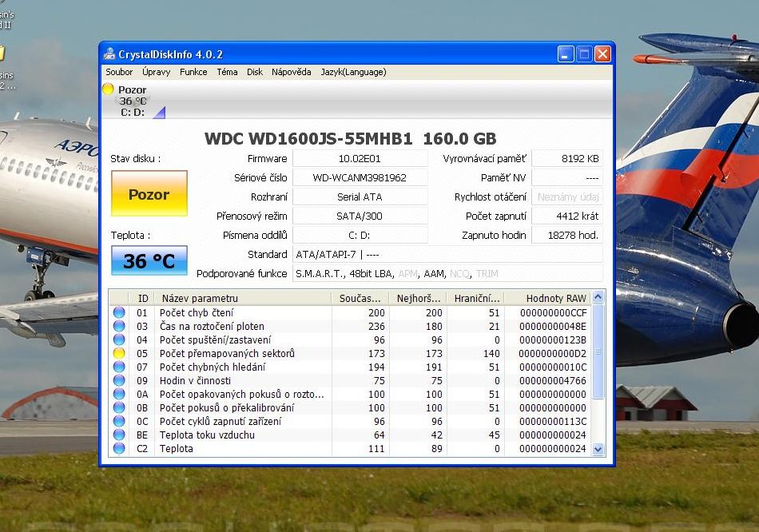Image resolution: width=759 pixels, height=532 pixels.
Task: Click status icon for row 01 Počet chyb čtení
Action: [x=119, y=312]
